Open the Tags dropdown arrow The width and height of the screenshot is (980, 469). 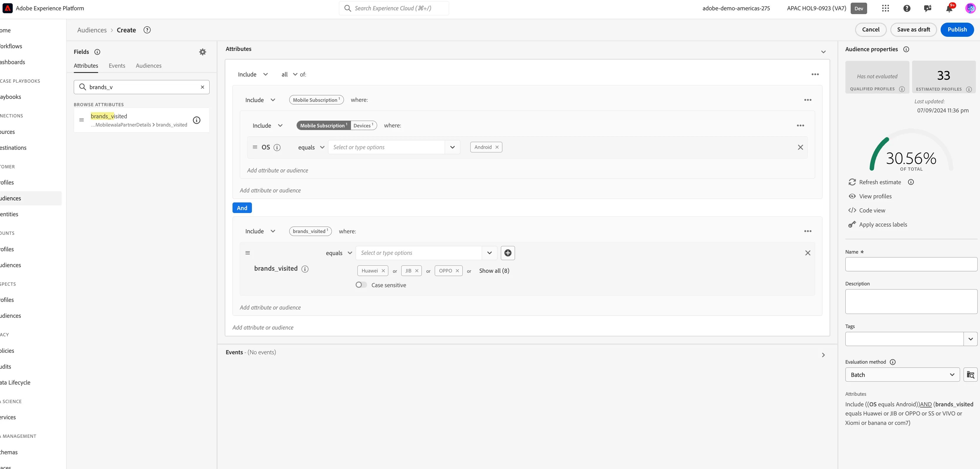click(x=971, y=339)
